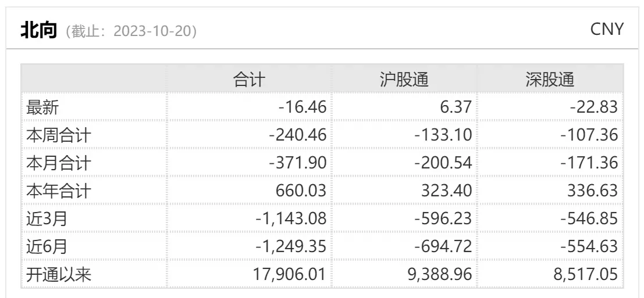The height and width of the screenshot is (298, 644).
Task: Click the 北向 panel title
Action: 38,30
